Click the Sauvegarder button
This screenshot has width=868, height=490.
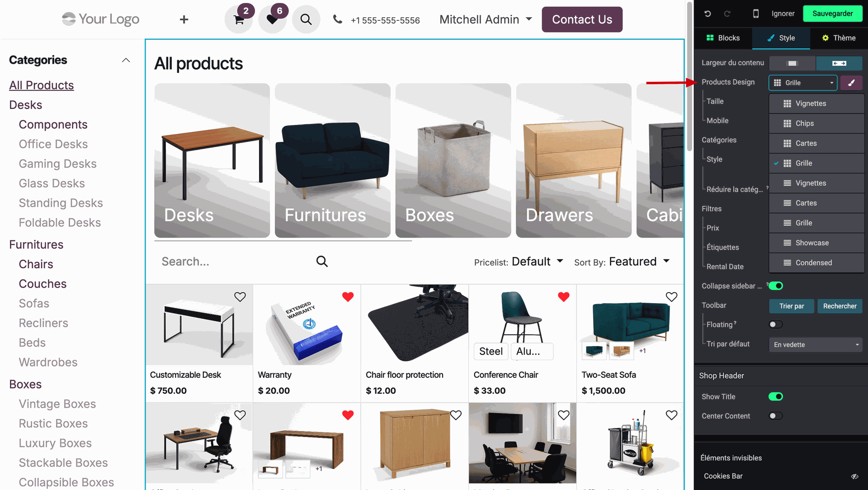click(832, 14)
